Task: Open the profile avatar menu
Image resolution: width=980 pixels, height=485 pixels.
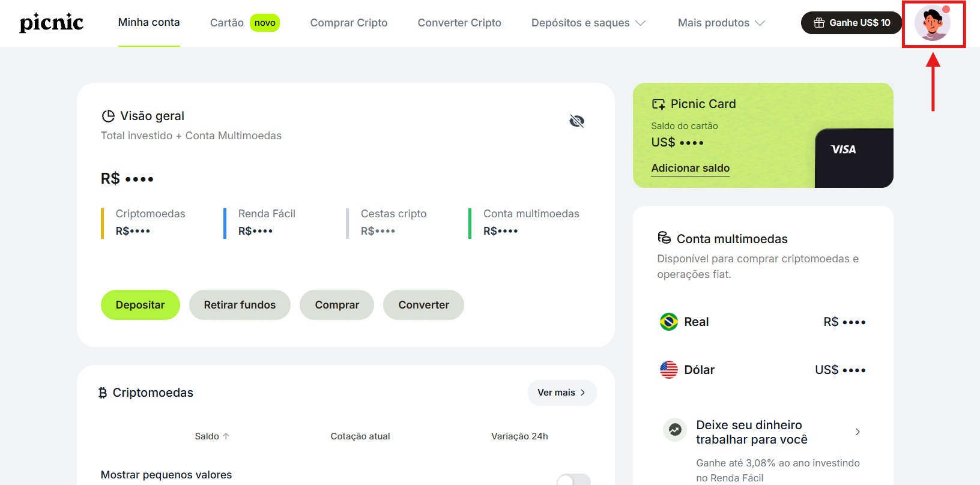Action: click(932, 23)
